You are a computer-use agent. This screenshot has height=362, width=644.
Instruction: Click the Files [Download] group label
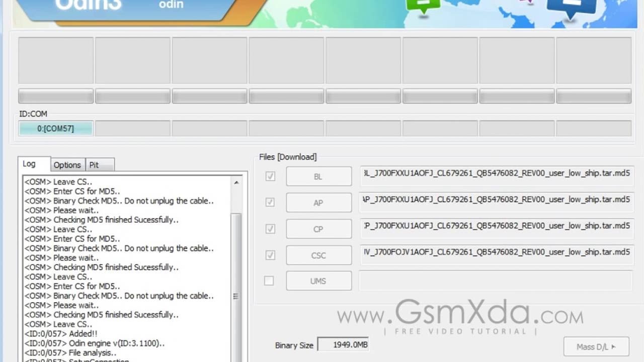click(x=288, y=157)
